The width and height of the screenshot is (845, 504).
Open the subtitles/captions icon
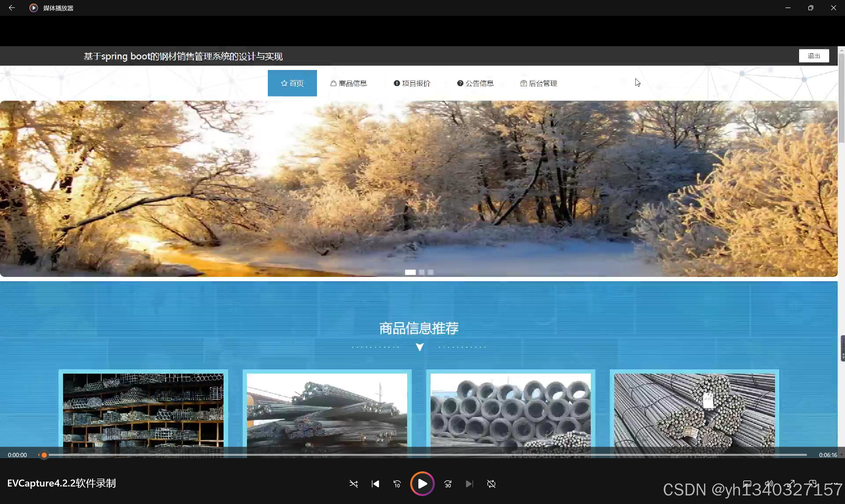pyautogui.click(x=747, y=483)
